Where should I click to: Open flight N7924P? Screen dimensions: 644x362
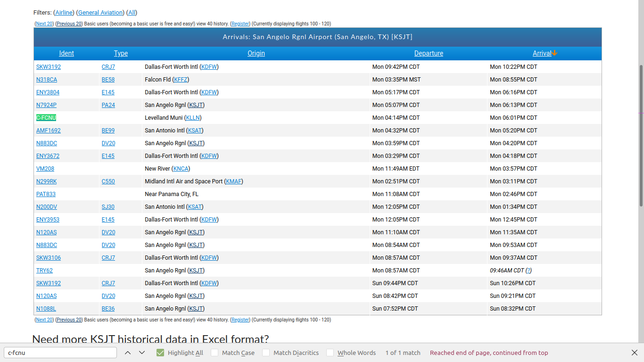[x=46, y=105]
